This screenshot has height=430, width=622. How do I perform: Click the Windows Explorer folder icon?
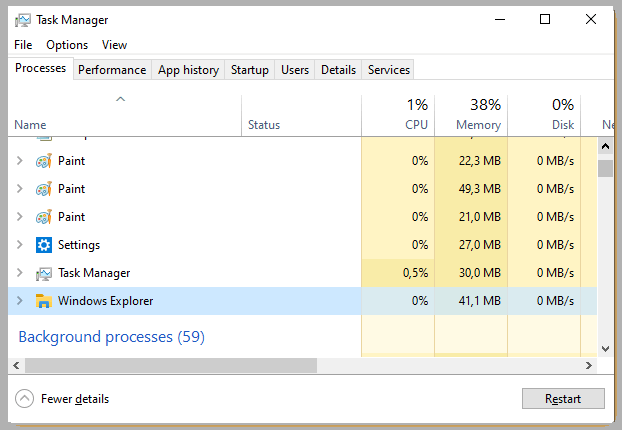coord(44,301)
